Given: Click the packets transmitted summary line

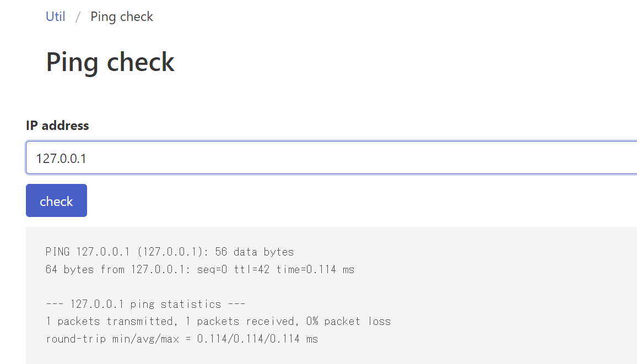Looking at the screenshot, I should click(x=218, y=321).
